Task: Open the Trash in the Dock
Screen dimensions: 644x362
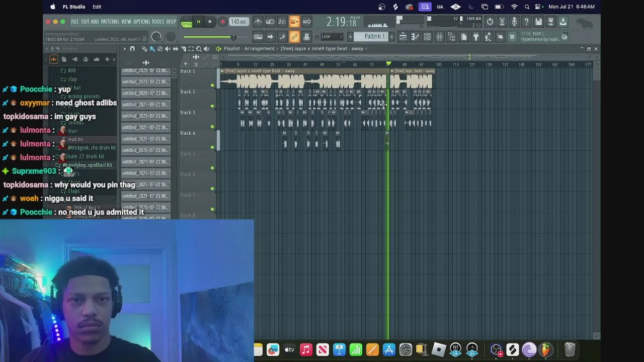Action: click(569, 349)
